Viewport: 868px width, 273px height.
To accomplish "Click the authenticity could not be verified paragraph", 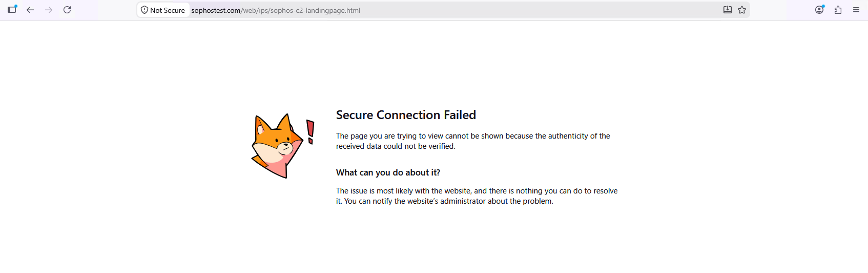I will (473, 141).
